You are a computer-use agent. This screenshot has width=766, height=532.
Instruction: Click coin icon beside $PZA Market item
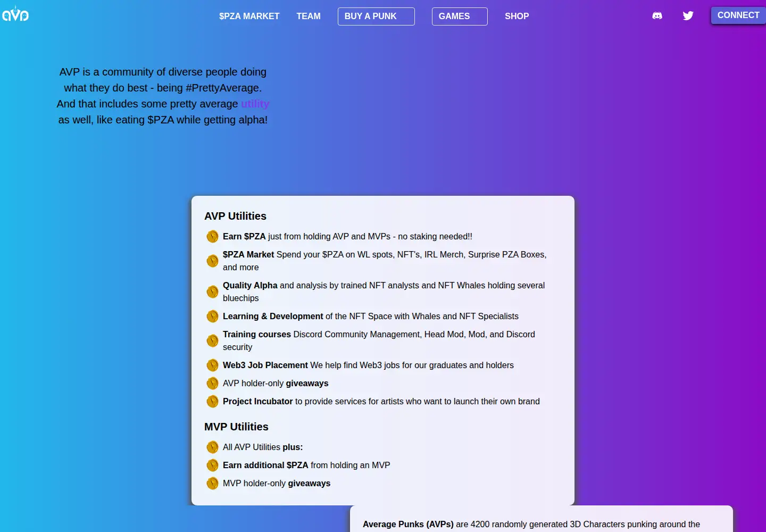point(212,261)
